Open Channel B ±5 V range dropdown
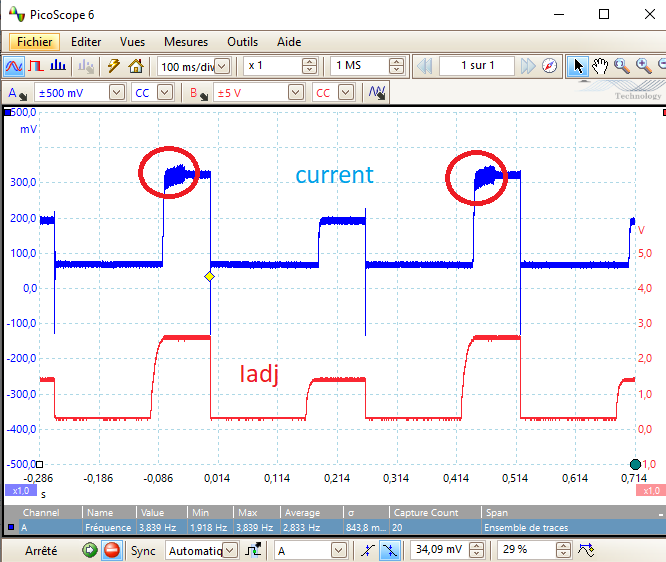 (296, 92)
